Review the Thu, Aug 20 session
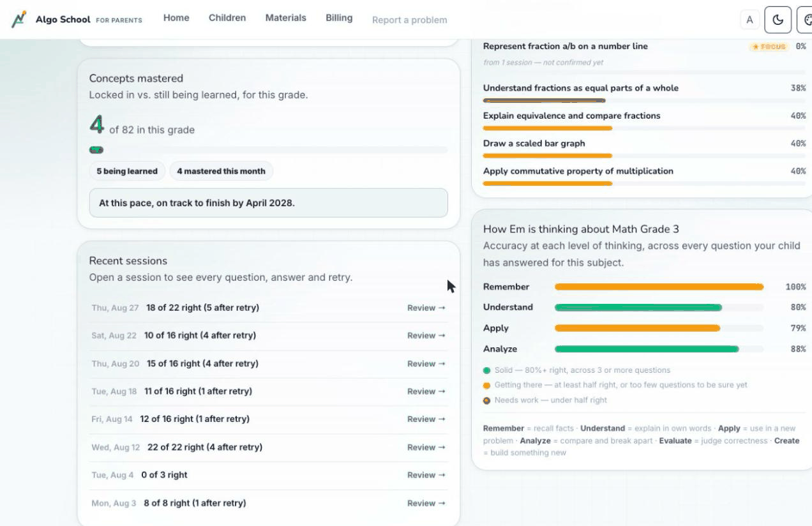Viewport: 812px width, 526px height. tap(426, 364)
